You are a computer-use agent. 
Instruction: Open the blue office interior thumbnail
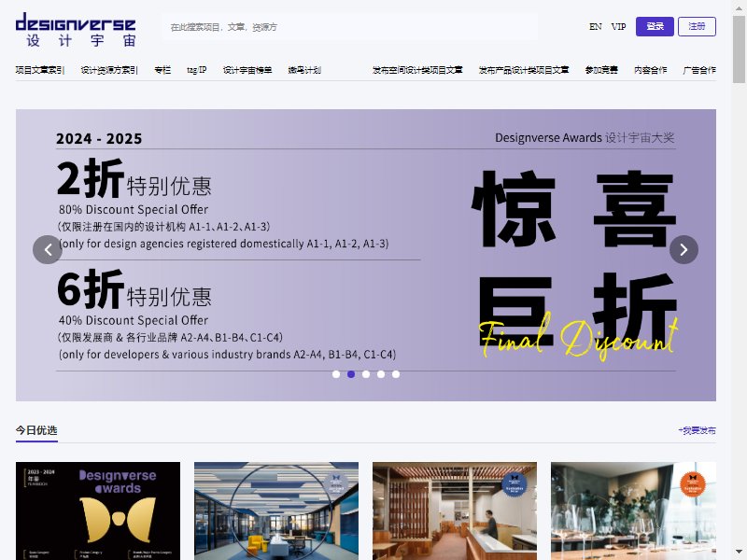[x=276, y=511]
